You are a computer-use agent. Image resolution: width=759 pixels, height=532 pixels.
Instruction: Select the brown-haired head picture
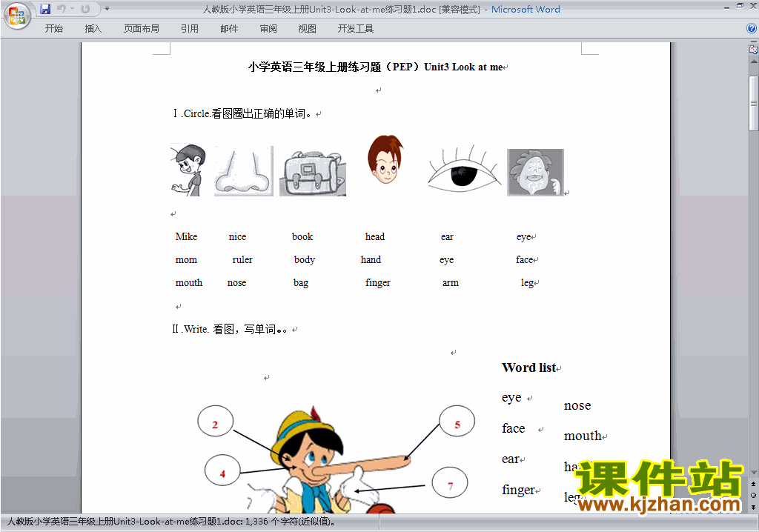click(x=385, y=159)
